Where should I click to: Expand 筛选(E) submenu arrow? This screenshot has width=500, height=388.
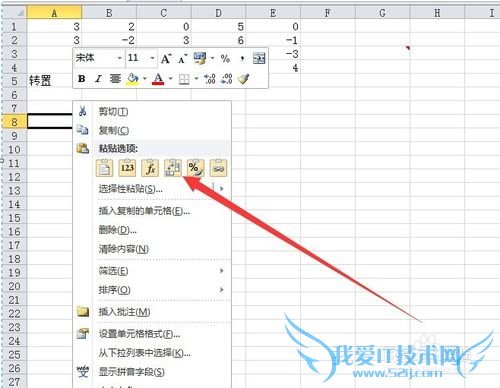pos(221,271)
